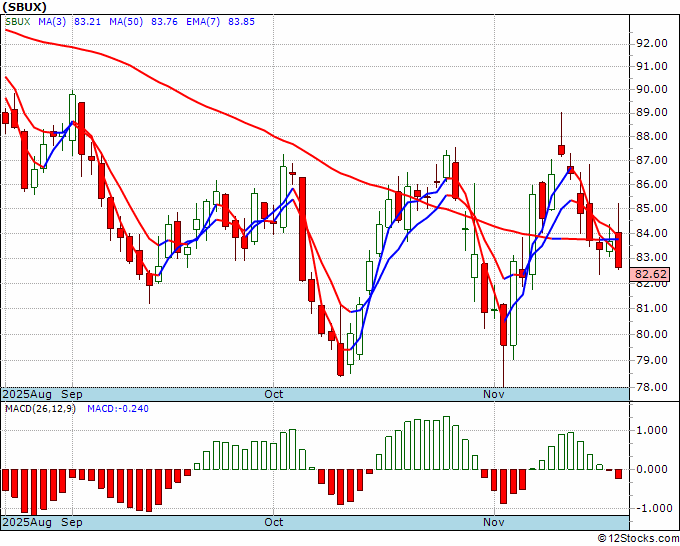Click the MA(50) legend label
The height and width of the screenshot is (546, 680).
click(x=126, y=22)
